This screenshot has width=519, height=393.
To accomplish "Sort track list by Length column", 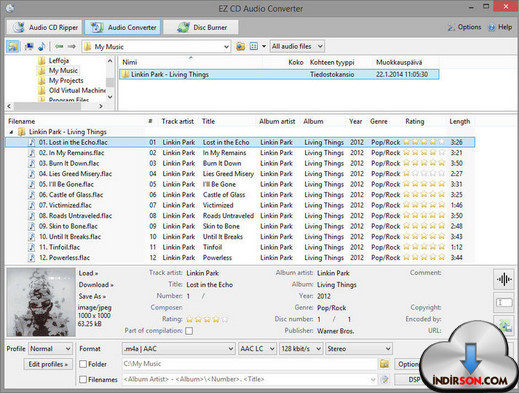I will 460,121.
